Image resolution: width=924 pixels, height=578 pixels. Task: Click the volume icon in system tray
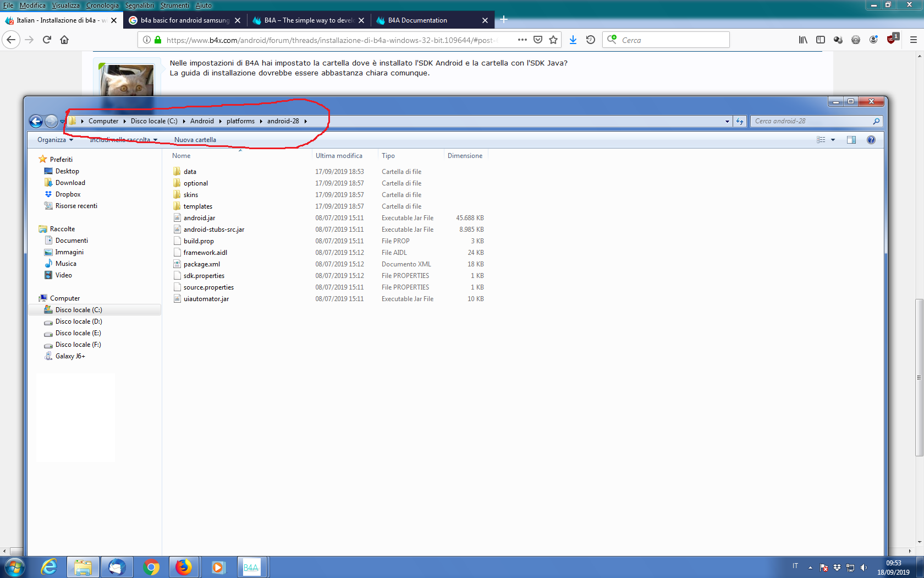(864, 568)
